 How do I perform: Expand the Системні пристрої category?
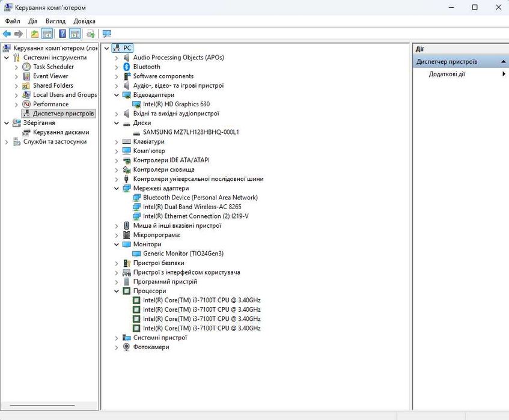tap(117, 338)
